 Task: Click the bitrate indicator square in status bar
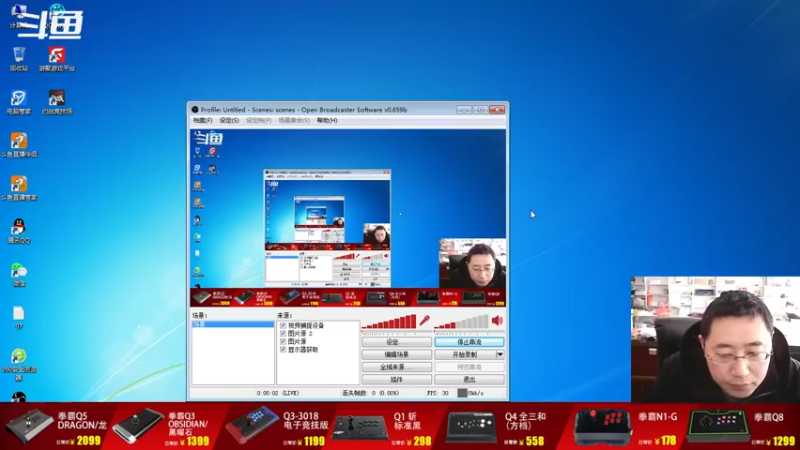point(462,393)
